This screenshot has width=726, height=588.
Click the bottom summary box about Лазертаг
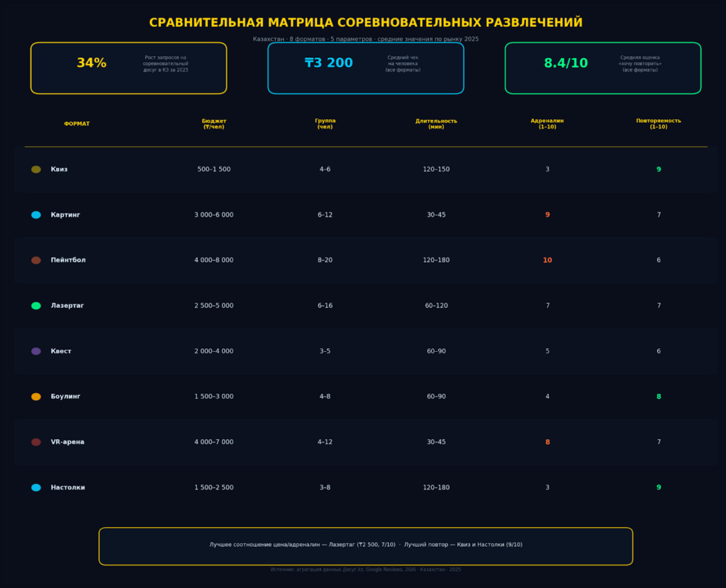click(x=365, y=545)
